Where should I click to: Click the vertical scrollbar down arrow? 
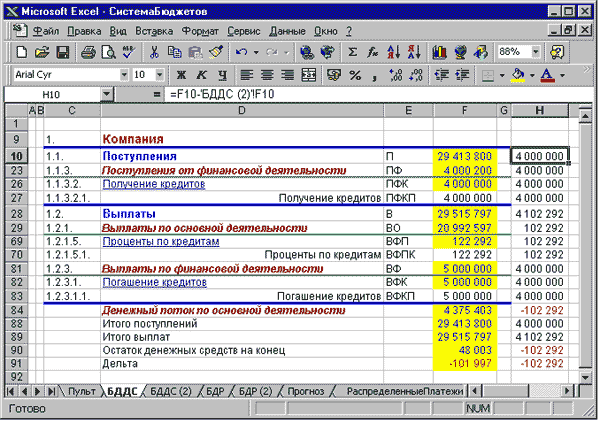tap(585, 377)
